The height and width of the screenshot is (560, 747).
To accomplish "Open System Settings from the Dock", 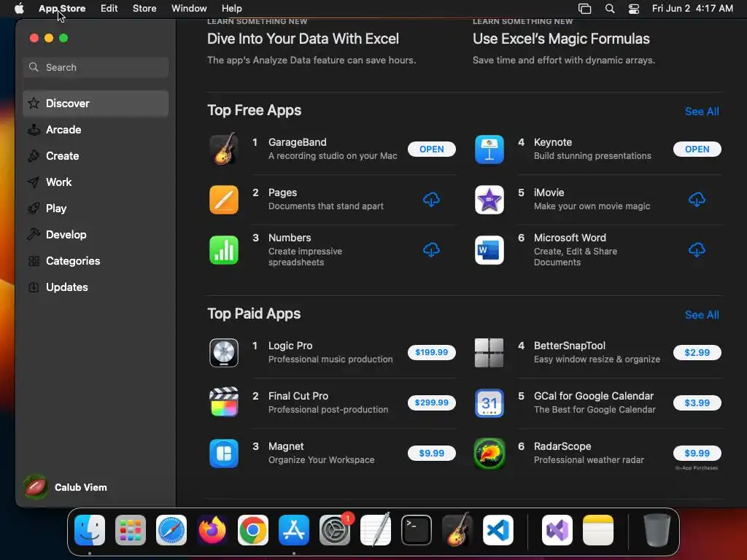I will pos(335,530).
